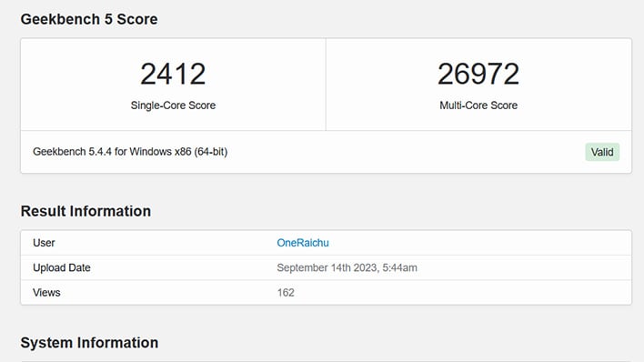This screenshot has height=362, width=644.
Task: Click the Multi-Core Score label
Action: pyautogui.click(x=478, y=106)
